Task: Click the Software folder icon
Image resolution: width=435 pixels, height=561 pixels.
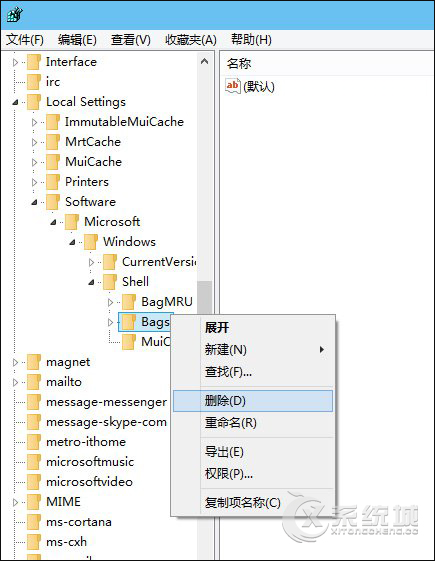Action: [53, 202]
